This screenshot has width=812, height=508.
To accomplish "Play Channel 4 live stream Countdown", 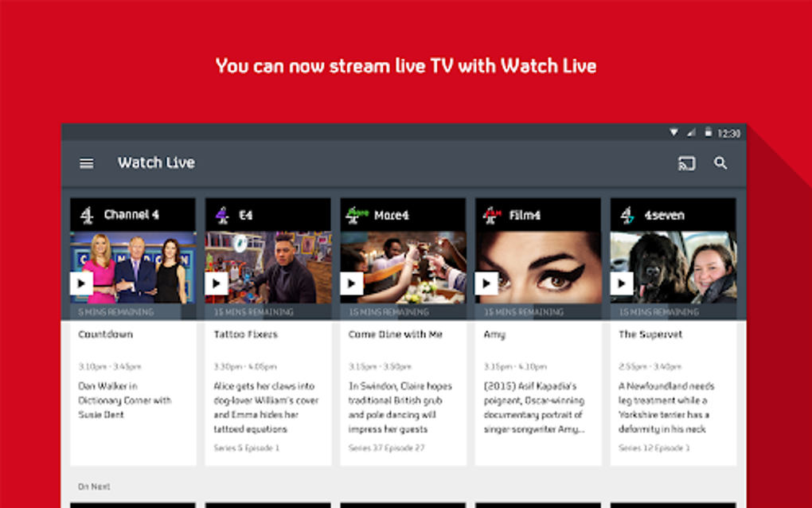I will click(x=81, y=283).
